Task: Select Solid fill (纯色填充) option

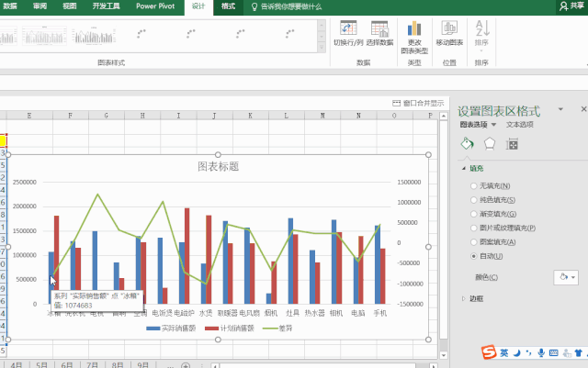Action: [x=493, y=200]
